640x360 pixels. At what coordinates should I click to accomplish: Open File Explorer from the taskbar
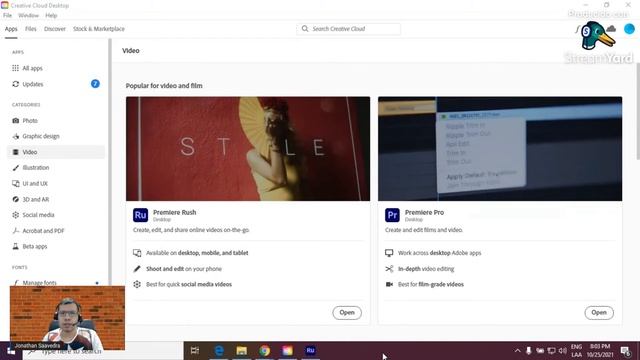pos(242,350)
